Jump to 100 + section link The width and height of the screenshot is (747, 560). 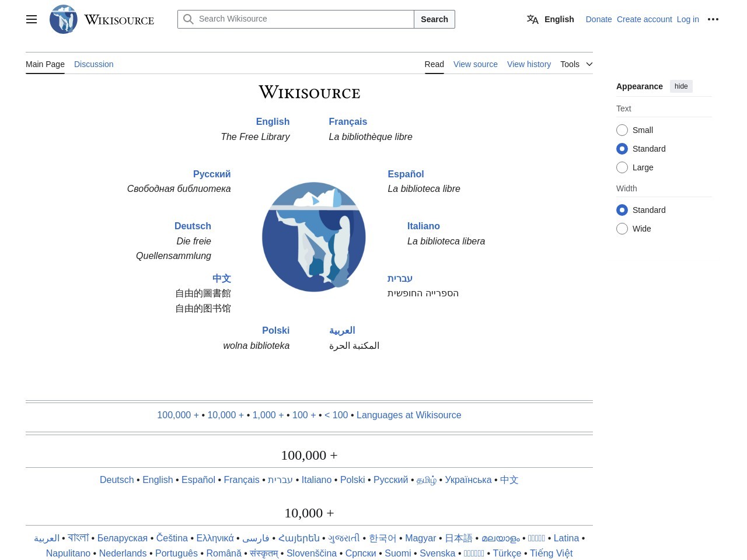tap(304, 415)
